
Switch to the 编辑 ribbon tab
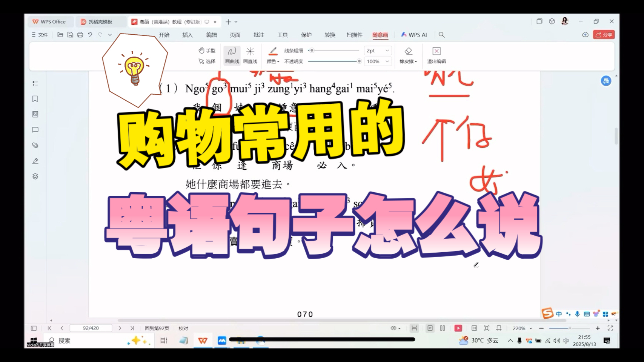211,35
